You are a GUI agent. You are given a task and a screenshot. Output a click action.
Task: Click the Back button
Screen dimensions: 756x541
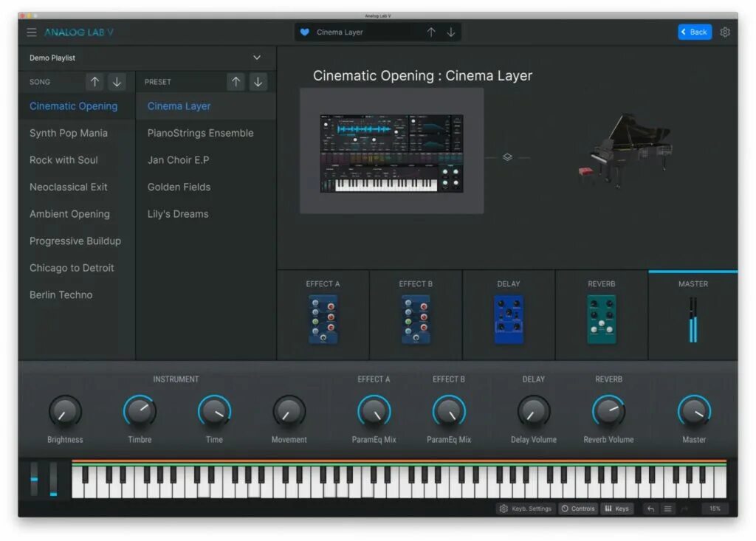[694, 32]
